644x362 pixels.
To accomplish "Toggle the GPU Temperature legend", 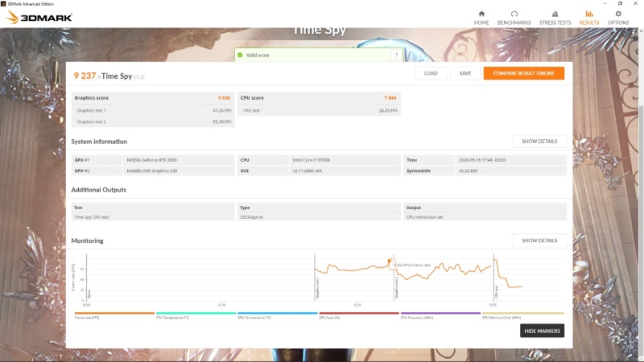I will point(277,315).
